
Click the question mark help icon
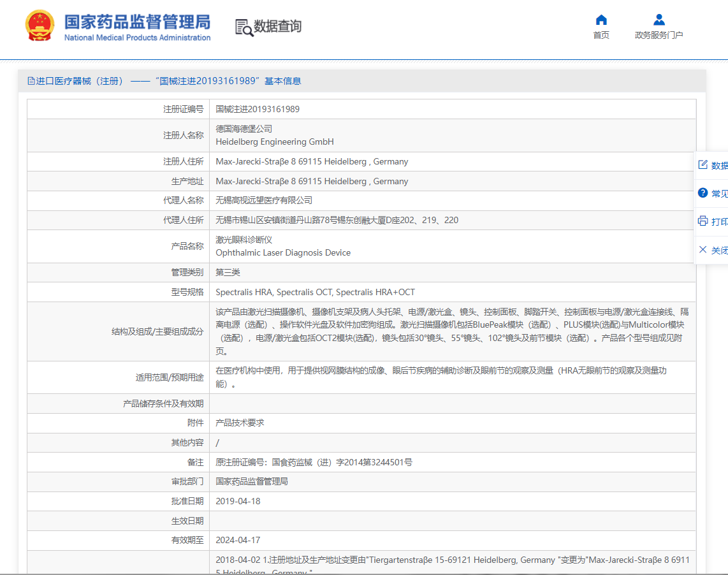(703, 193)
